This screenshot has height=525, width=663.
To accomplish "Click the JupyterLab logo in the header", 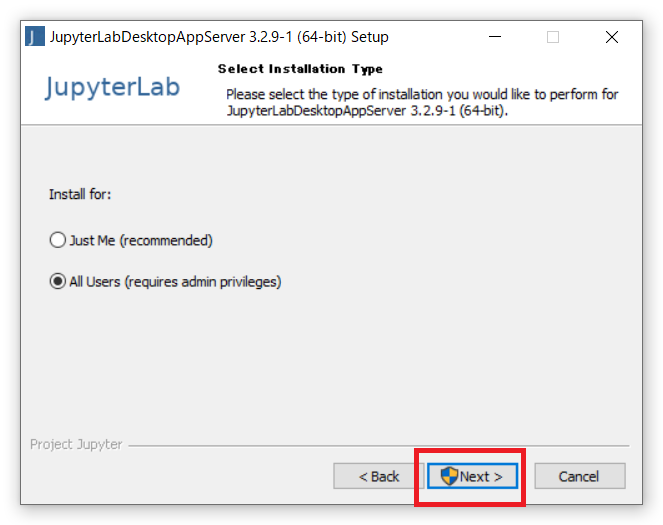I will point(113,88).
